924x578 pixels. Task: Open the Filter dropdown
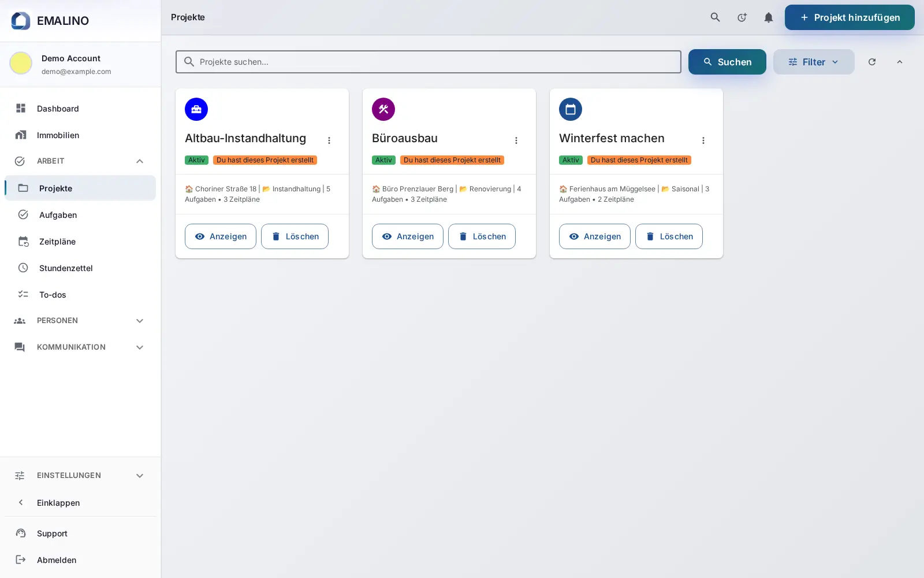coord(814,62)
